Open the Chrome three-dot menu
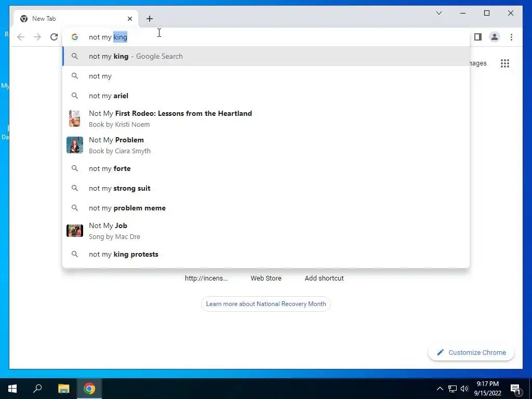The width and height of the screenshot is (532, 399). [511, 37]
